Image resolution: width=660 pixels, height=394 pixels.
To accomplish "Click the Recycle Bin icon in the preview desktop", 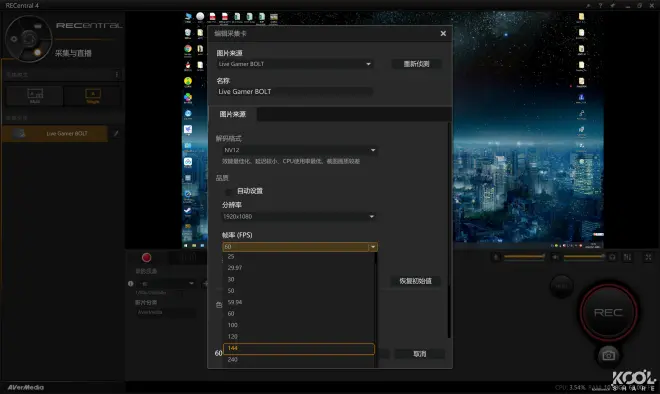I will tap(188, 33).
